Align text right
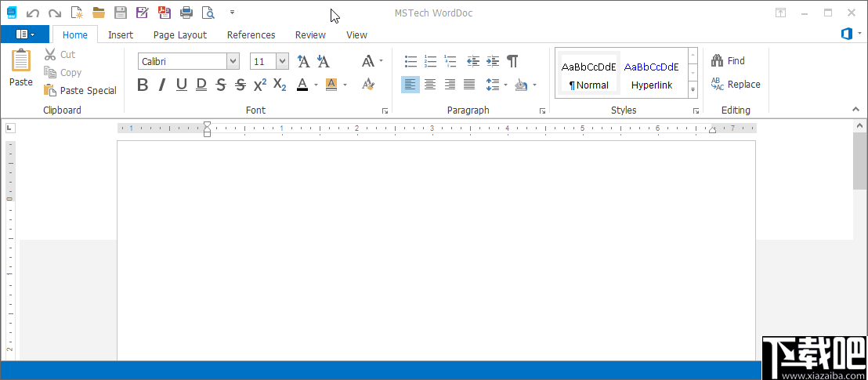Viewport: 868px width, 380px height. point(450,85)
